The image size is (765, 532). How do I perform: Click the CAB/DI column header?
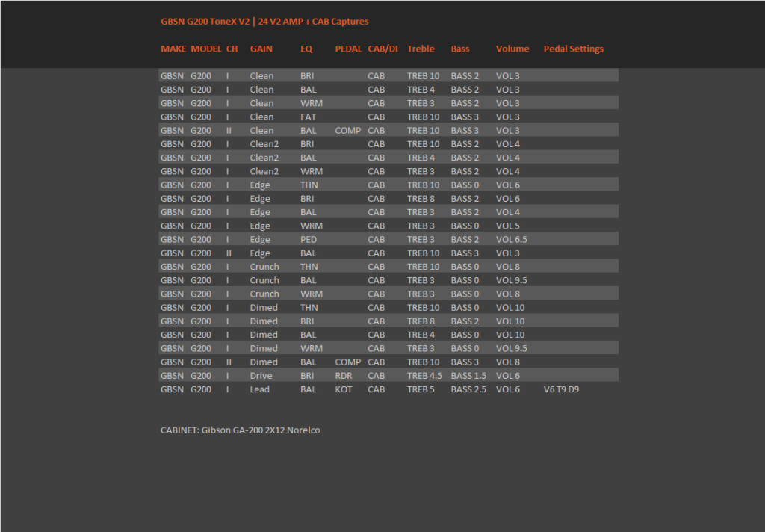click(382, 49)
